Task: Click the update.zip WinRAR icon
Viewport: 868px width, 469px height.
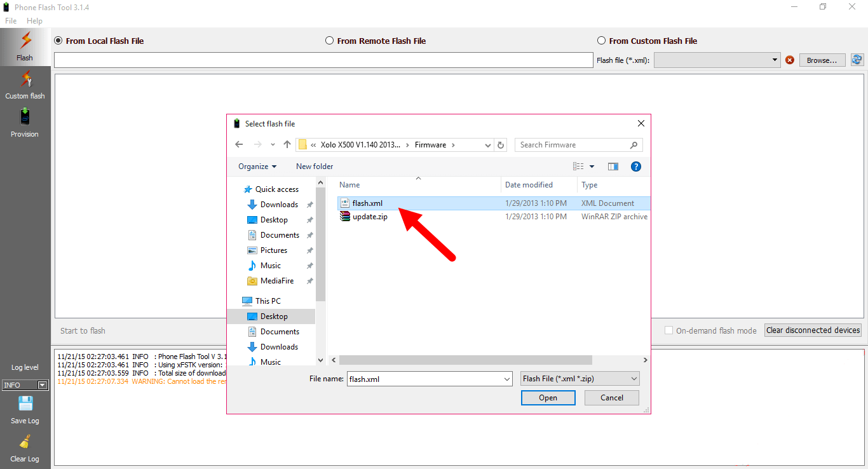Action: click(x=345, y=217)
